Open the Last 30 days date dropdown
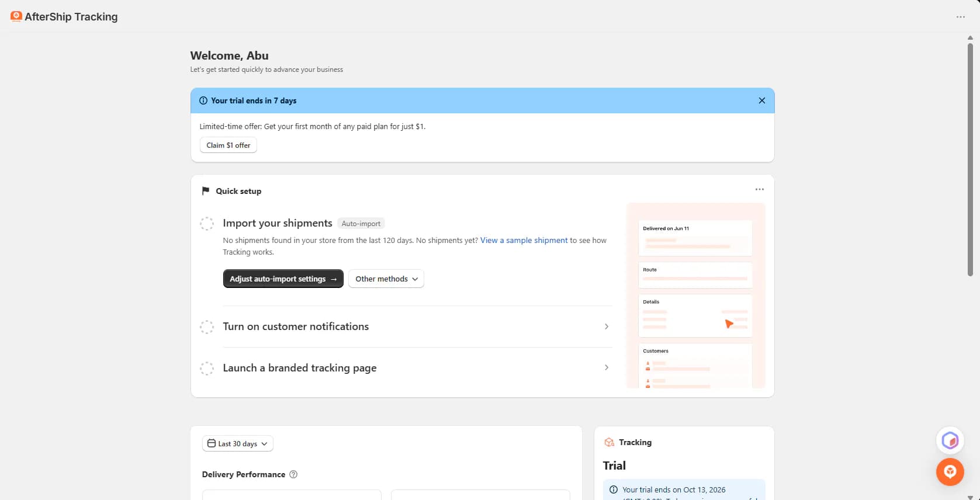The image size is (980, 500). point(237,444)
